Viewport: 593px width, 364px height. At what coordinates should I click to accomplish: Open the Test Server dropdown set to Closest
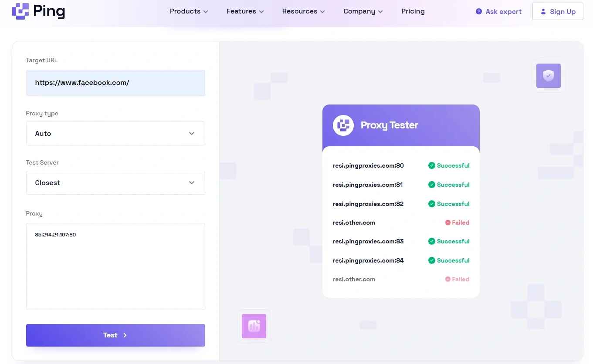[115, 183]
